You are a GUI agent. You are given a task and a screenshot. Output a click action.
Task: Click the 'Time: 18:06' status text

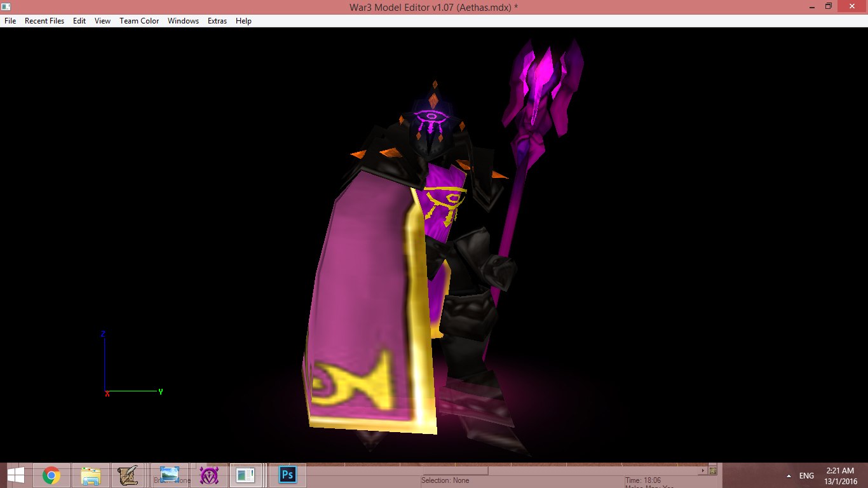[643, 480]
